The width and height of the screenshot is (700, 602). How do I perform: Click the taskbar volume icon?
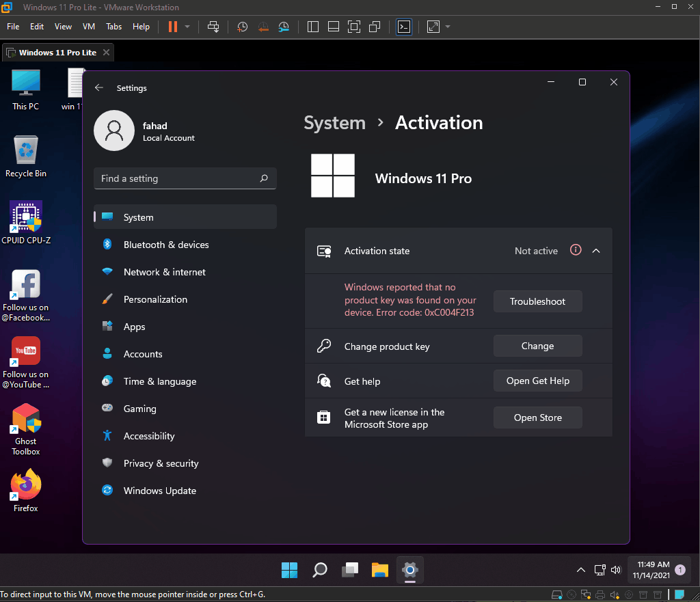pos(616,570)
